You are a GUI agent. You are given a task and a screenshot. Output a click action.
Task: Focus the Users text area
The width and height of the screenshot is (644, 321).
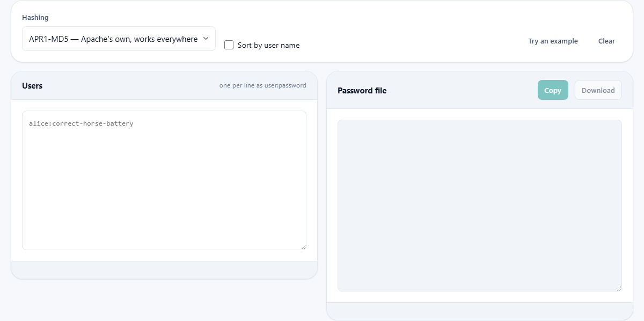tap(164, 180)
